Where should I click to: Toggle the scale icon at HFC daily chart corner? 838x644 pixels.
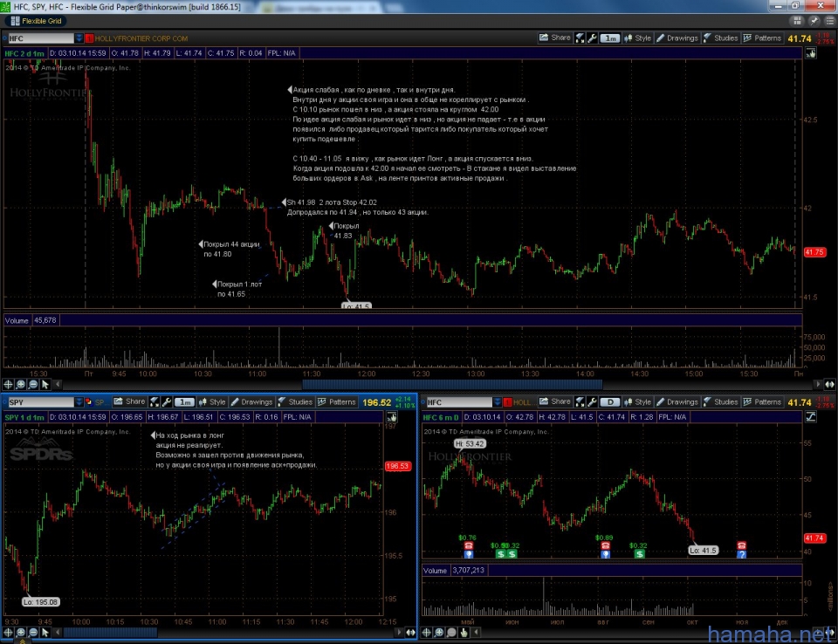tap(811, 417)
